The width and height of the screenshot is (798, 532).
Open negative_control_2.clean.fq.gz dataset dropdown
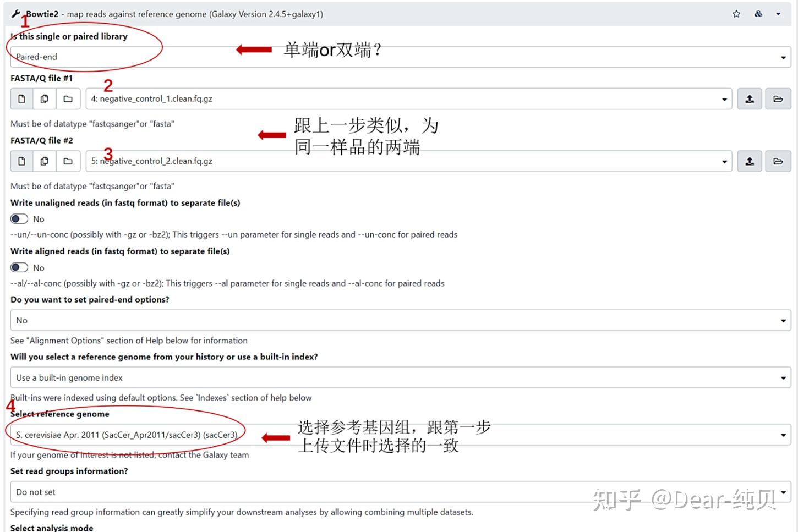[x=409, y=161]
